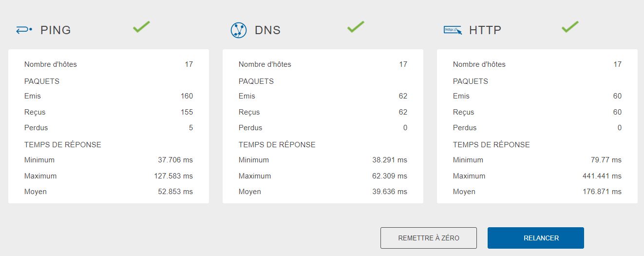This screenshot has height=256, width=644.
Task: Select the DNS section title
Action: click(267, 30)
